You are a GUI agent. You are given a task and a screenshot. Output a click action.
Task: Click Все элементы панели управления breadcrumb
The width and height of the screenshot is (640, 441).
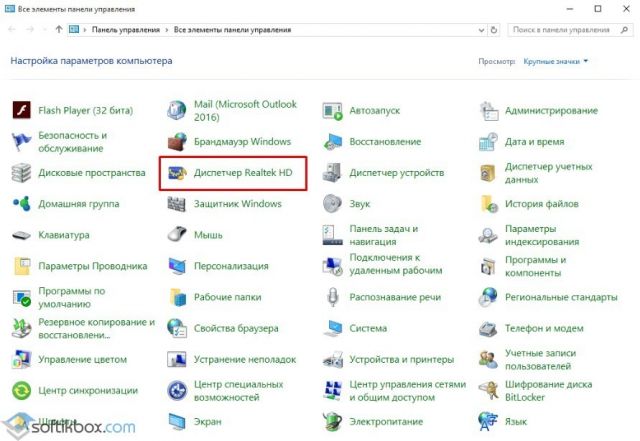pyautogui.click(x=232, y=30)
